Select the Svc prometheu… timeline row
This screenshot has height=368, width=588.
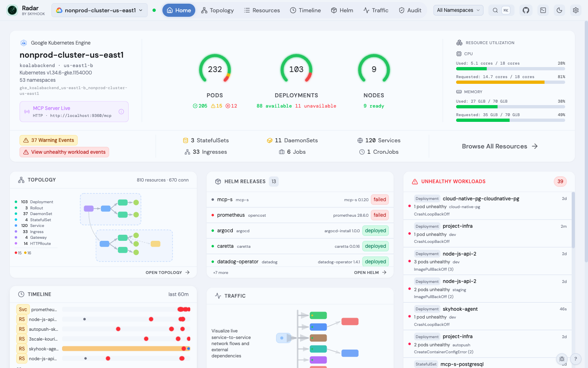pos(103,310)
